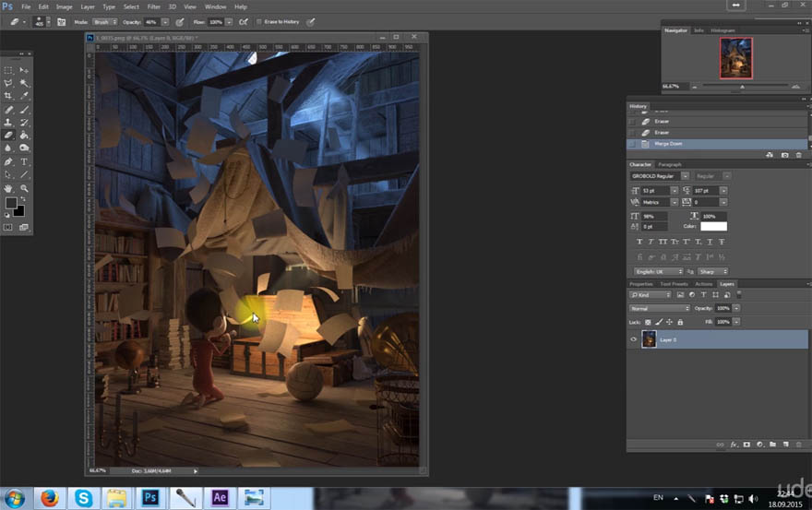Click the foreground color swatch
Viewport: 812px width, 510px height.
11,203
